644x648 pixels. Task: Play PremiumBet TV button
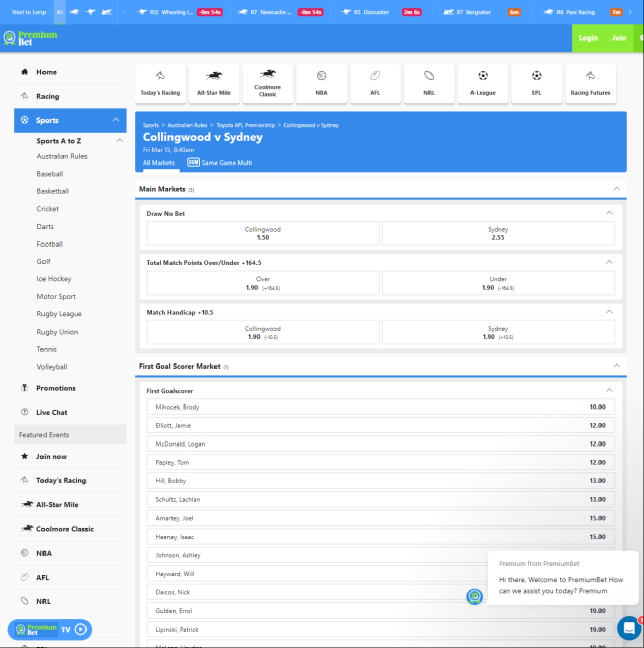pyautogui.click(x=80, y=629)
